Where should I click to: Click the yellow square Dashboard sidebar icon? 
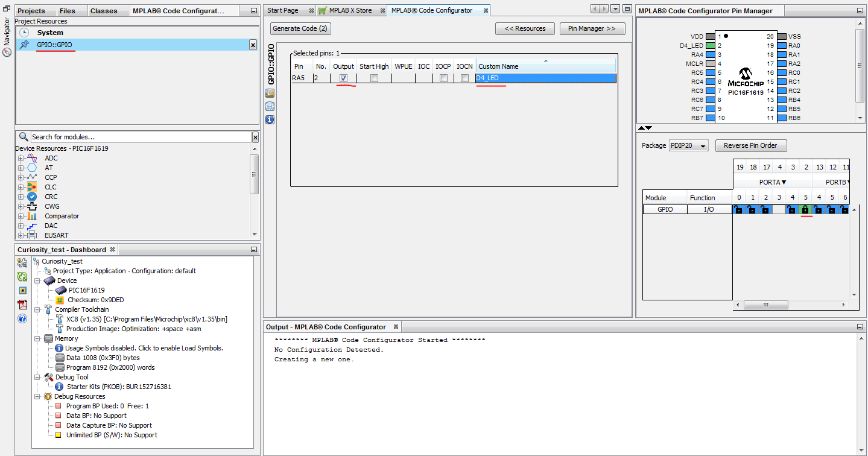(x=22, y=291)
